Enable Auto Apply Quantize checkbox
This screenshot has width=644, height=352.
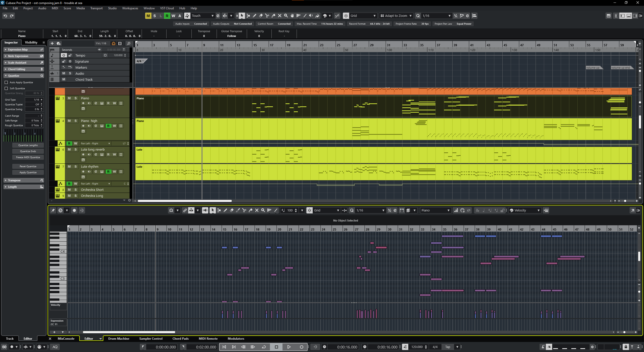click(x=6, y=82)
